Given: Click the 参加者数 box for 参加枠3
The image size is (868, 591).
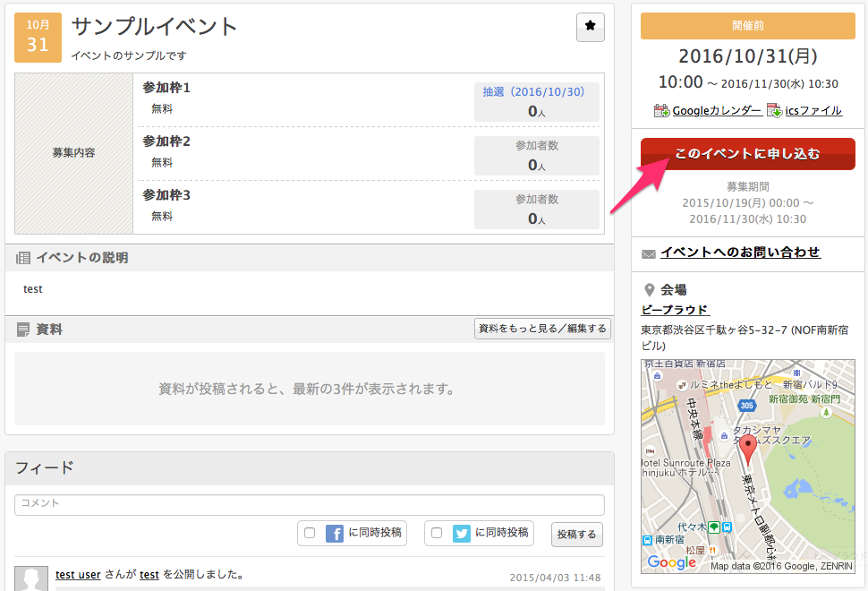Looking at the screenshot, I should [x=536, y=210].
